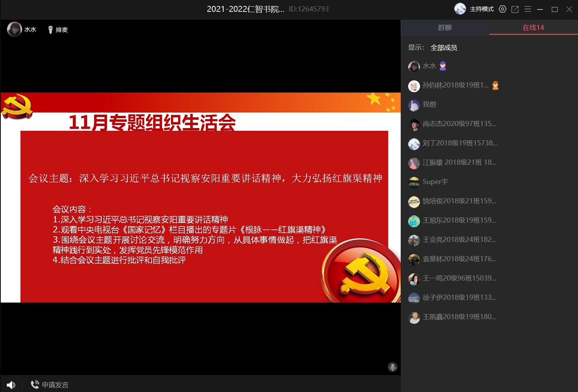Select member Super宇 in the list
The width and height of the screenshot is (578, 392).
point(435,182)
